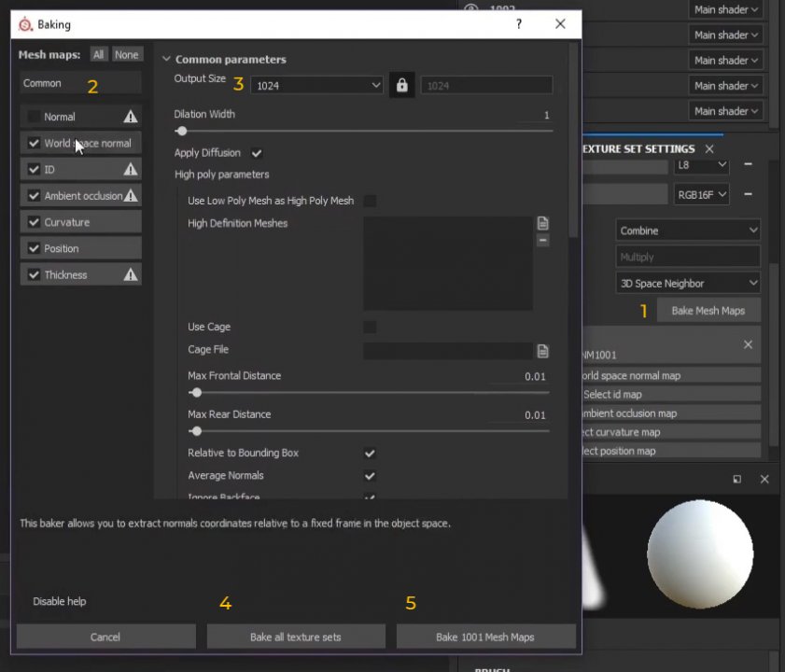This screenshot has height=672, width=785.
Task: Click the warning icon next to Normal
Action: (x=130, y=116)
